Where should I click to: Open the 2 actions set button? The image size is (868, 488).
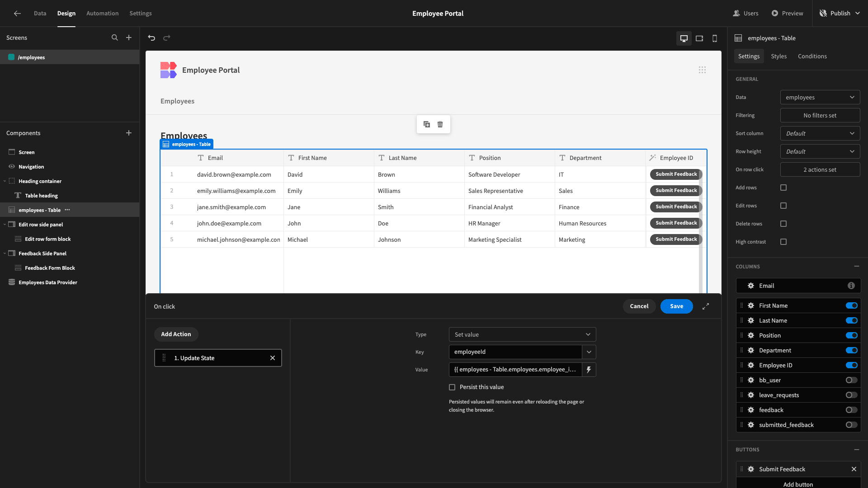820,169
